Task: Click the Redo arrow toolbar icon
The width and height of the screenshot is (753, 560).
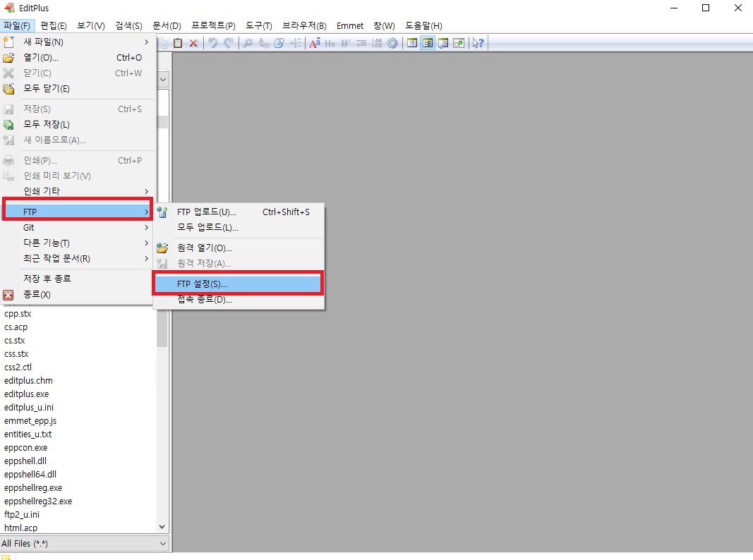Action: click(x=229, y=43)
